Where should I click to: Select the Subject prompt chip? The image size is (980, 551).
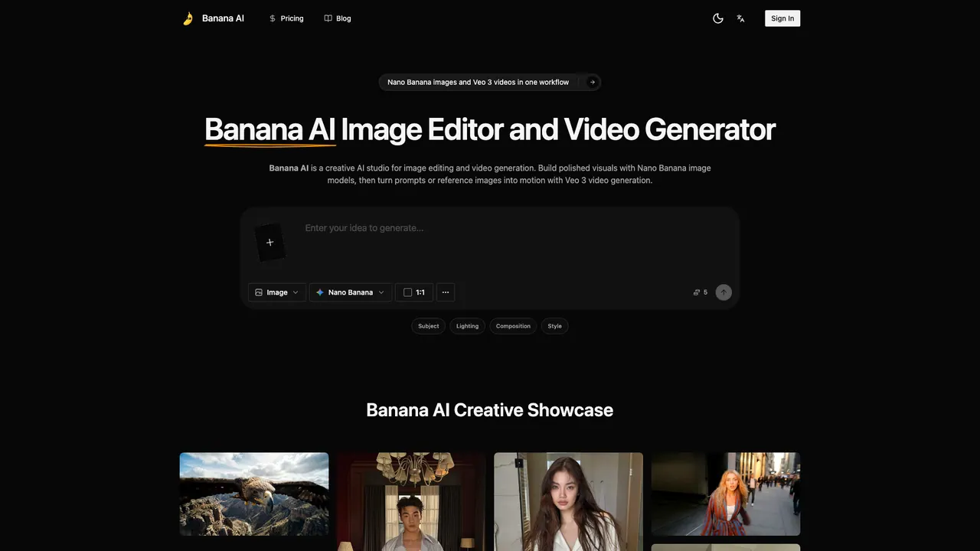429,326
